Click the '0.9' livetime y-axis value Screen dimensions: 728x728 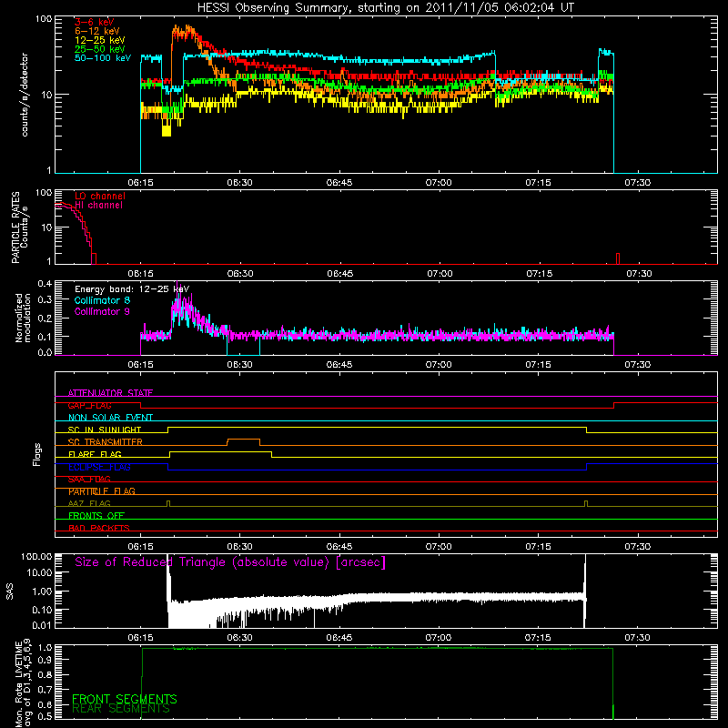(46, 659)
